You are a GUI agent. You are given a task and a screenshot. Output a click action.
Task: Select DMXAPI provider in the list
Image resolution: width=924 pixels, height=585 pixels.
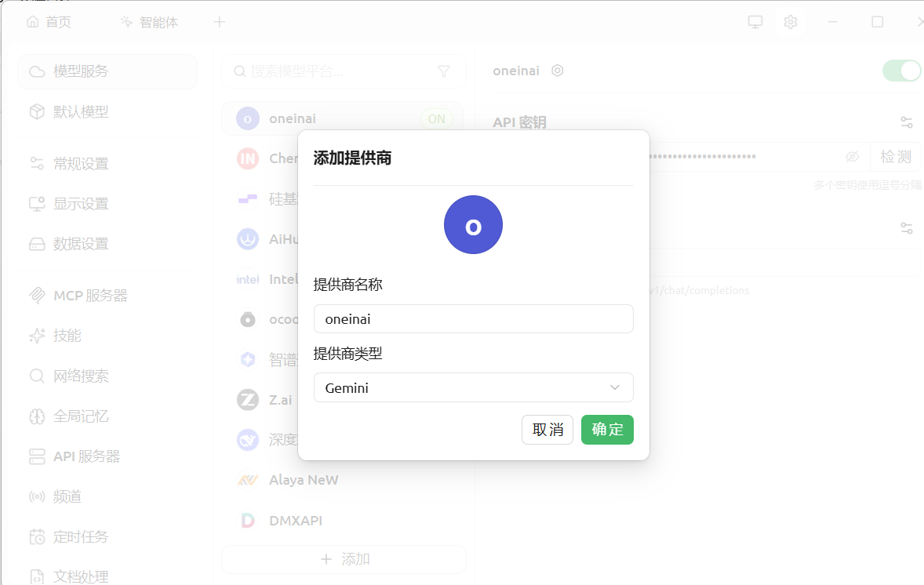pyautogui.click(x=342, y=521)
